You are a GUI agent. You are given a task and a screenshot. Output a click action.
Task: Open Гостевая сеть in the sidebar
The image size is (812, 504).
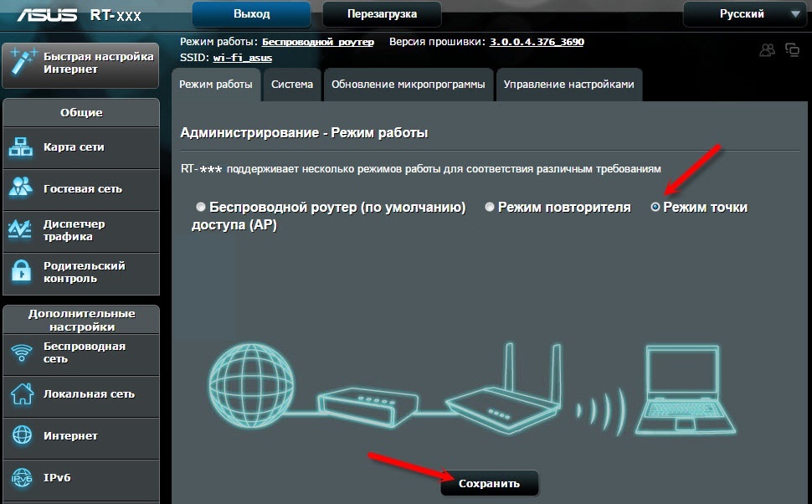click(81, 189)
